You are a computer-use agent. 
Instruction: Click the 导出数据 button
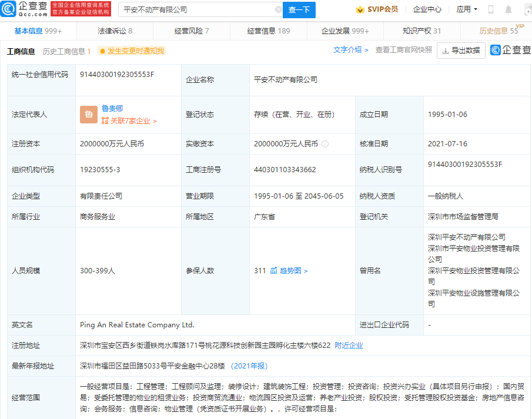[x=461, y=51]
